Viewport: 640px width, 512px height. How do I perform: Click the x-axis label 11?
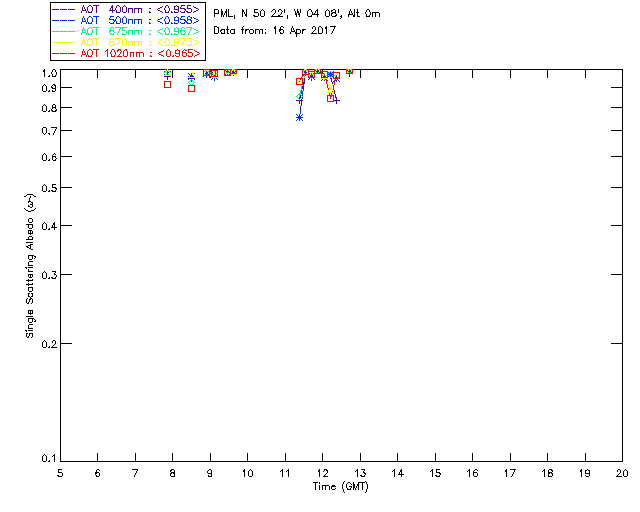pos(285,473)
